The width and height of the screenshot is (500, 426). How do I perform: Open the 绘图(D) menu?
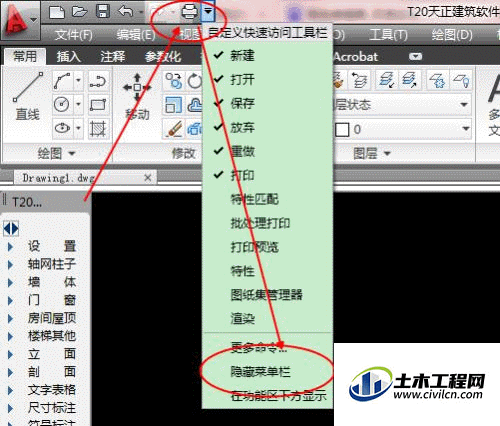[452, 35]
